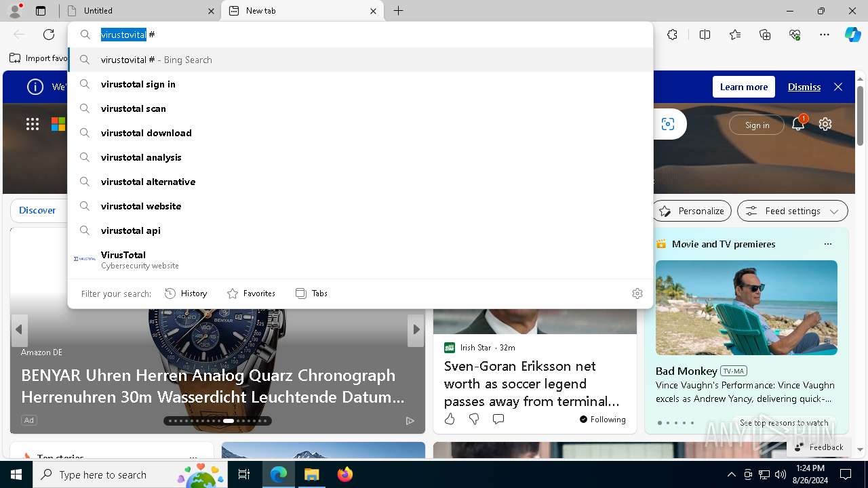This screenshot has width=868, height=488.
Task: Open the Settings and more ellipsis
Action: pos(825,35)
